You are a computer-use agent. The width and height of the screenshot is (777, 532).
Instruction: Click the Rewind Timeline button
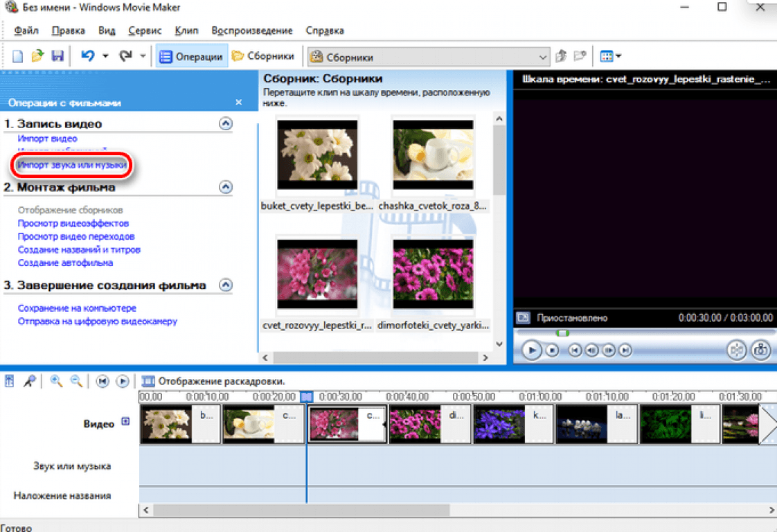coord(102,381)
